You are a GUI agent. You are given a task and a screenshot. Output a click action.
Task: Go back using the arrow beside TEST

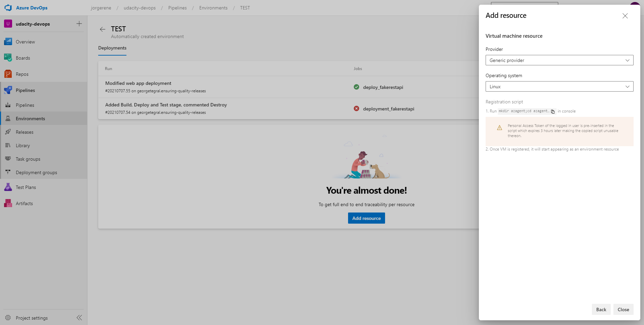pos(103,29)
